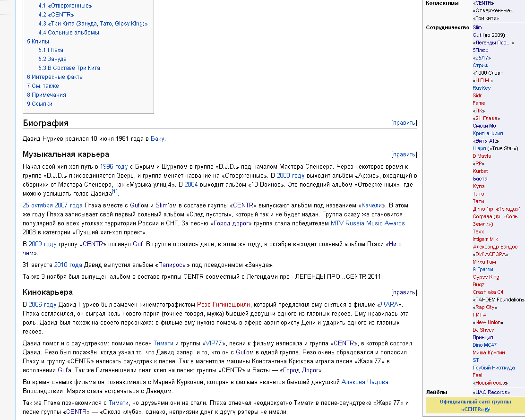
Task: Open Миша Крупин infobox link
Action: [489, 353]
